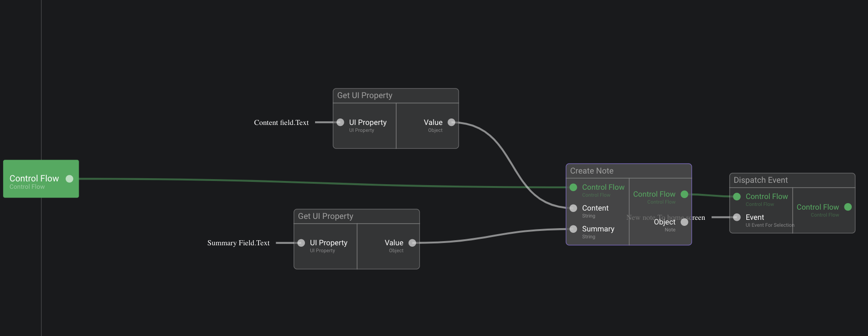Select the Create Note node title

[592, 171]
